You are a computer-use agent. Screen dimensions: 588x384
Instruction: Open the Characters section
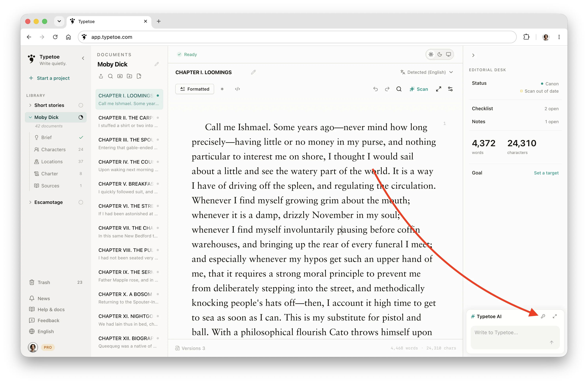pos(59,149)
